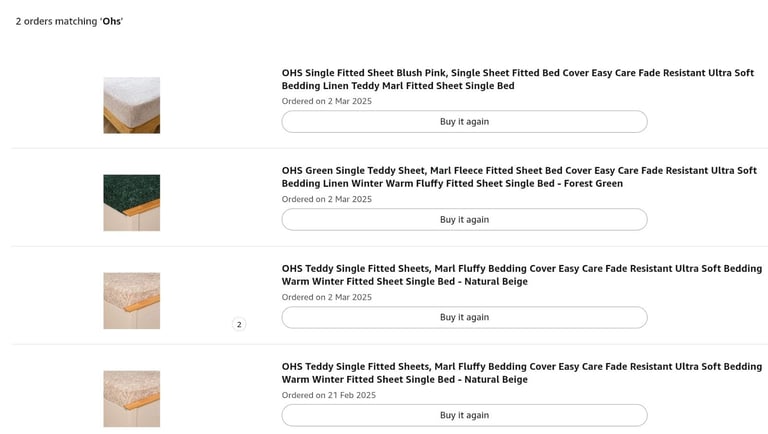
Task: Click the '2 orders matching' results heading
Action: [x=69, y=21]
